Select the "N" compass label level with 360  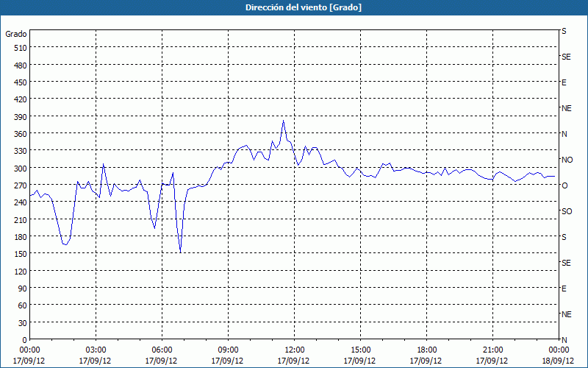[564, 134]
